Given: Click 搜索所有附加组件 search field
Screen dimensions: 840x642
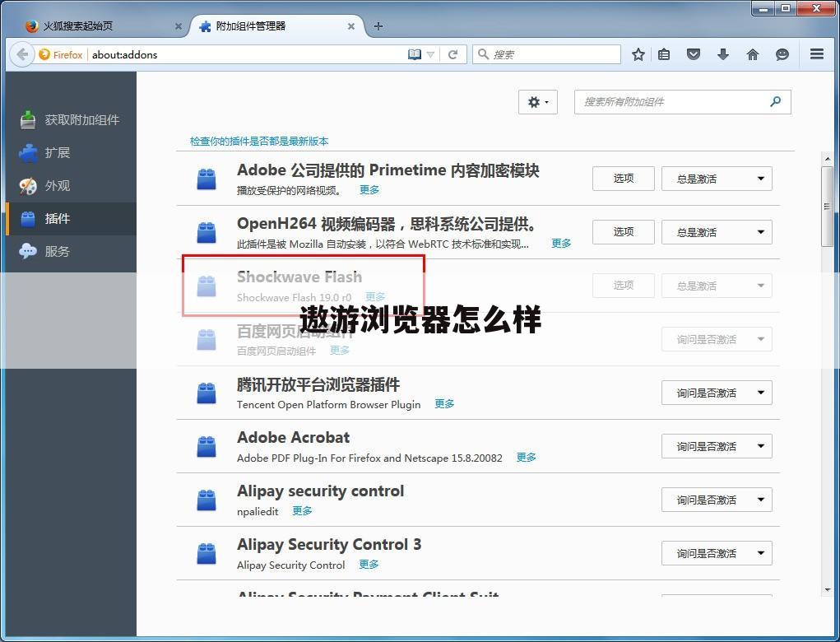Looking at the screenshot, I should 683,102.
